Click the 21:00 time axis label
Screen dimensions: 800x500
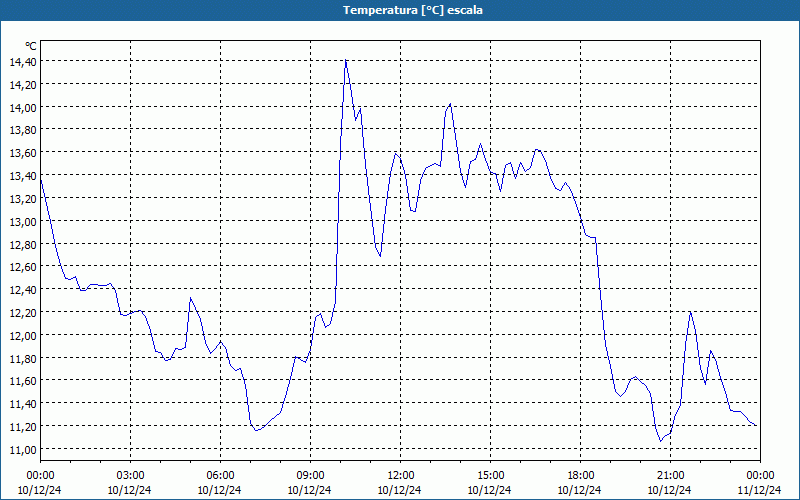pos(670,476)
